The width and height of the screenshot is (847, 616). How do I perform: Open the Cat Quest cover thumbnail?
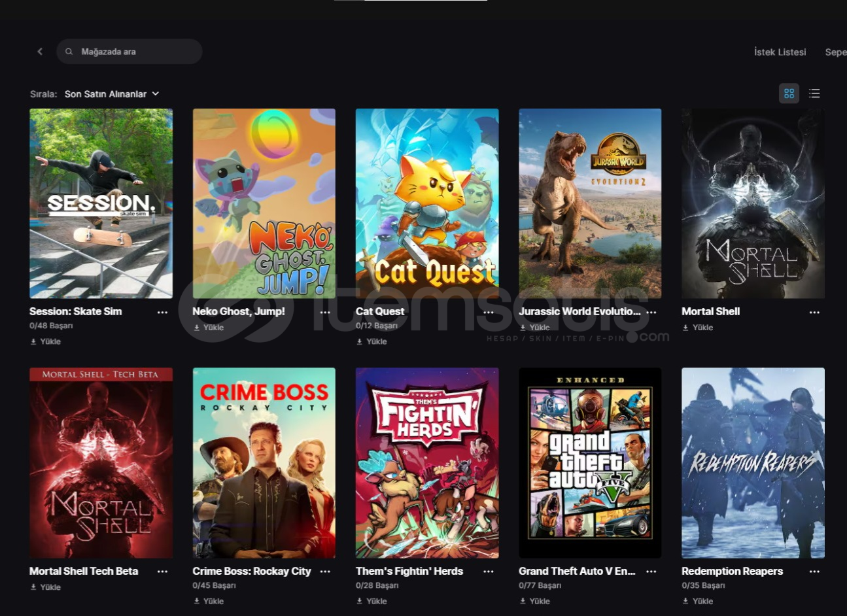[x=427, y=203]
